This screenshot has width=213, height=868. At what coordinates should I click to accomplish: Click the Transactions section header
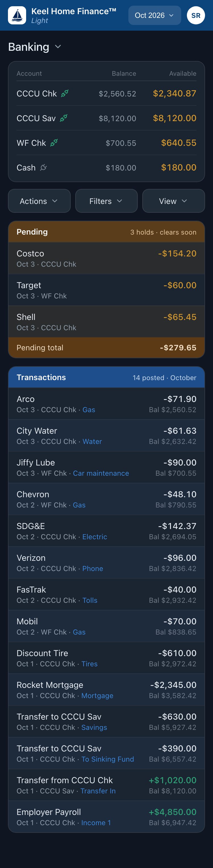click(106, 377)
